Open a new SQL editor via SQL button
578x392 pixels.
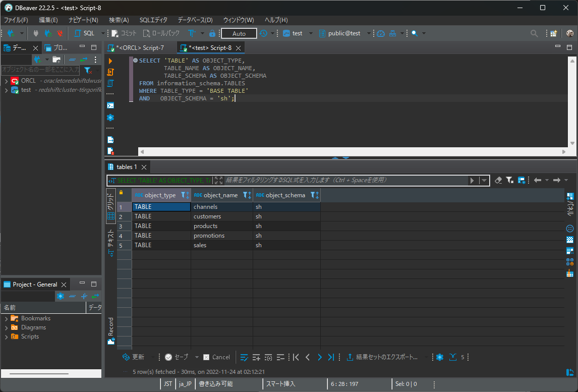pyautogui.click(x=84, y=33)
